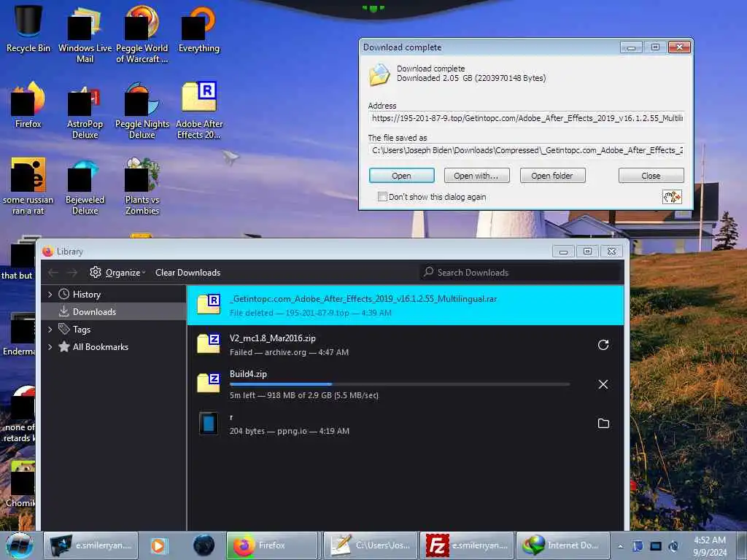
Task: Click the Library back arrow
Action: 53,273
